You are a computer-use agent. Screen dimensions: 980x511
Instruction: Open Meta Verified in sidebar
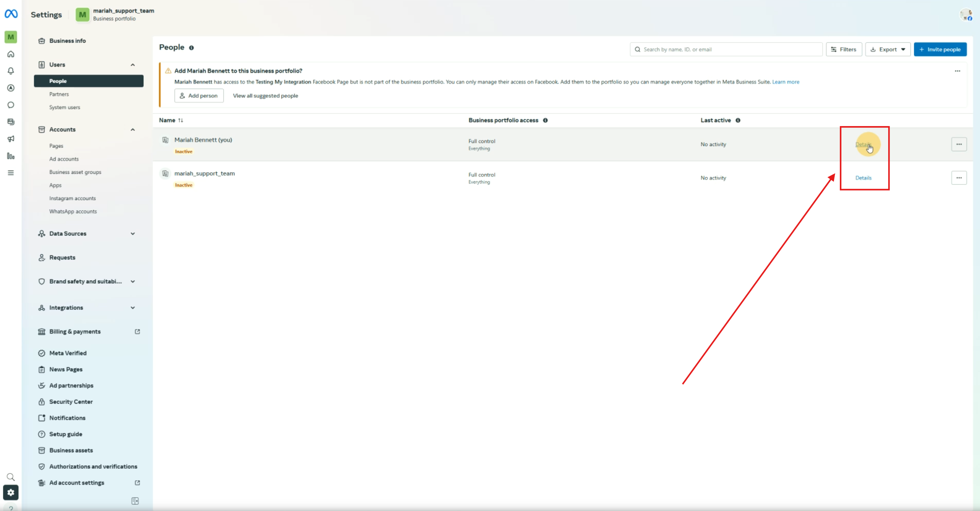click(68, 353)
